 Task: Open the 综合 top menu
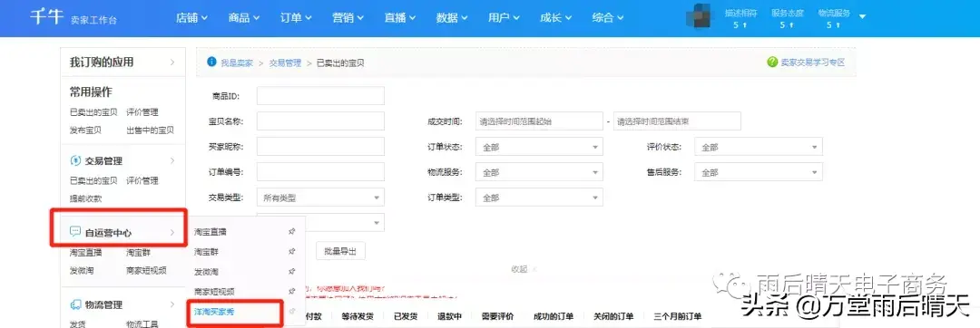607,17
